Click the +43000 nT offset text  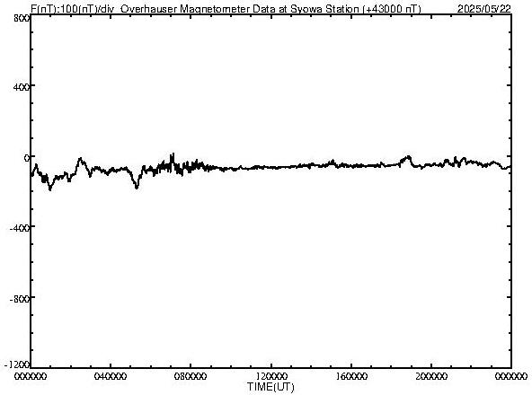point(392,8)
